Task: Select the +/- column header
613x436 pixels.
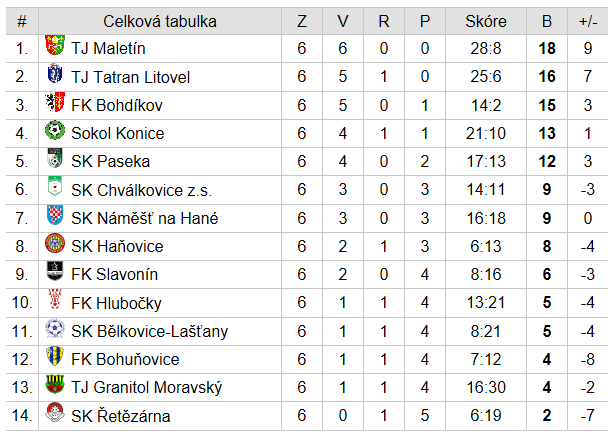Action: pos(588,21)
